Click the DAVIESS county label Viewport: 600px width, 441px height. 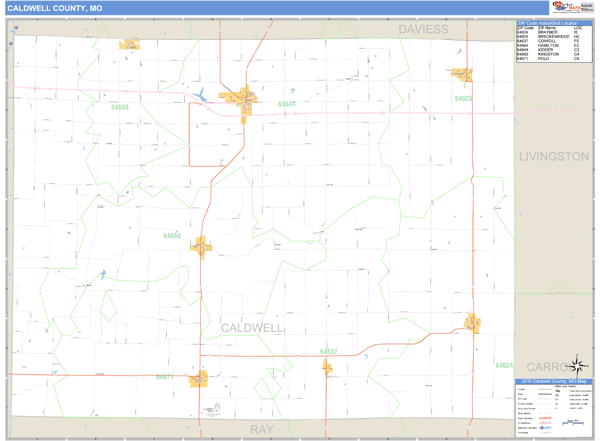[423, 29]
